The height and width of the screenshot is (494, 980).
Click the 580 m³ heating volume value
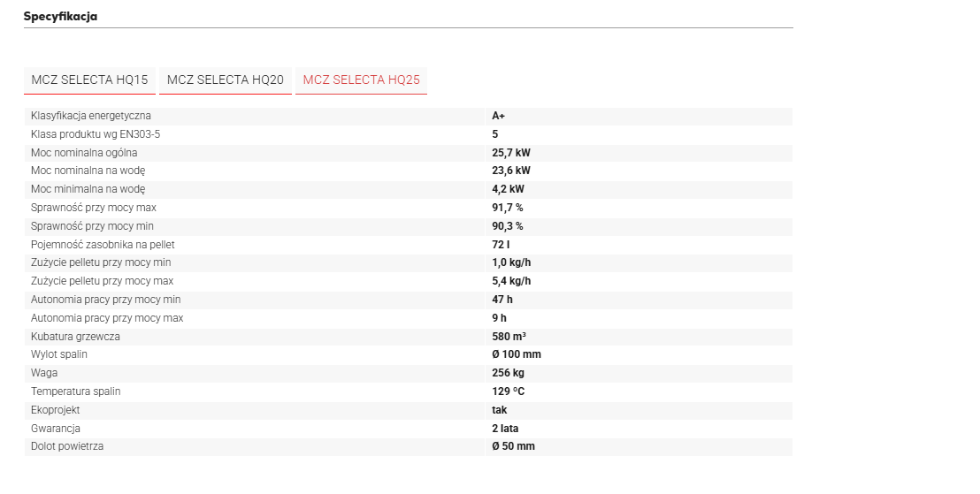pos(510,337)
